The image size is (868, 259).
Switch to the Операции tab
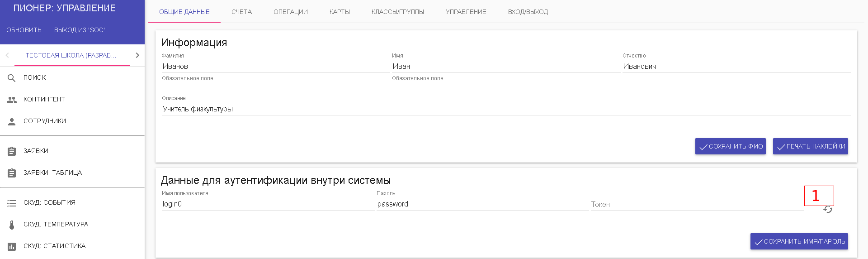291,12
